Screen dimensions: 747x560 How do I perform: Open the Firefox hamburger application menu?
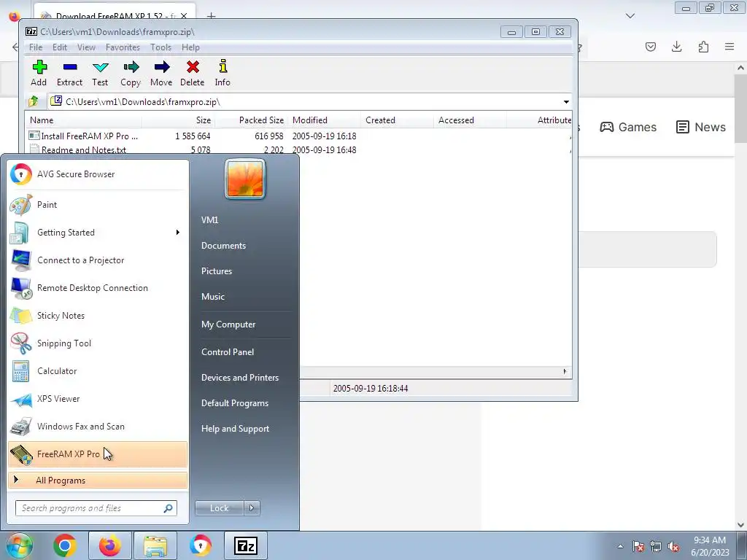pyautogui.click(x=729, y=47)
